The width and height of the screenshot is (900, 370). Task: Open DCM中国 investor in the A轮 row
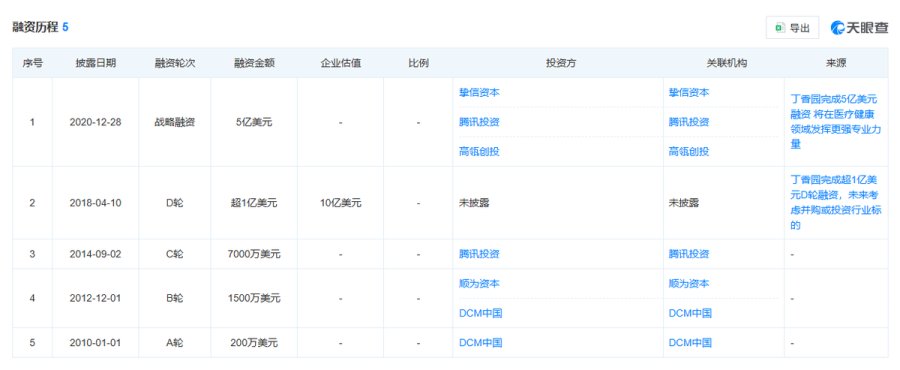click(480, 343)
